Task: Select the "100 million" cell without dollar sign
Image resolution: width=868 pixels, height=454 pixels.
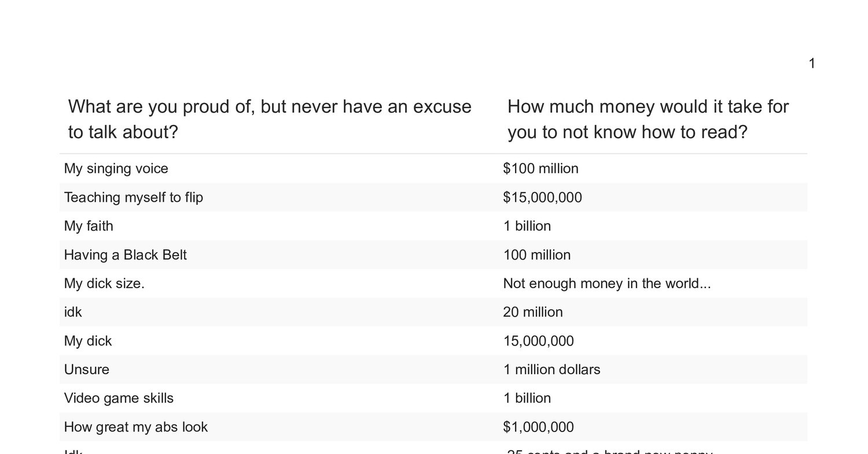Action: pos(536,255)
